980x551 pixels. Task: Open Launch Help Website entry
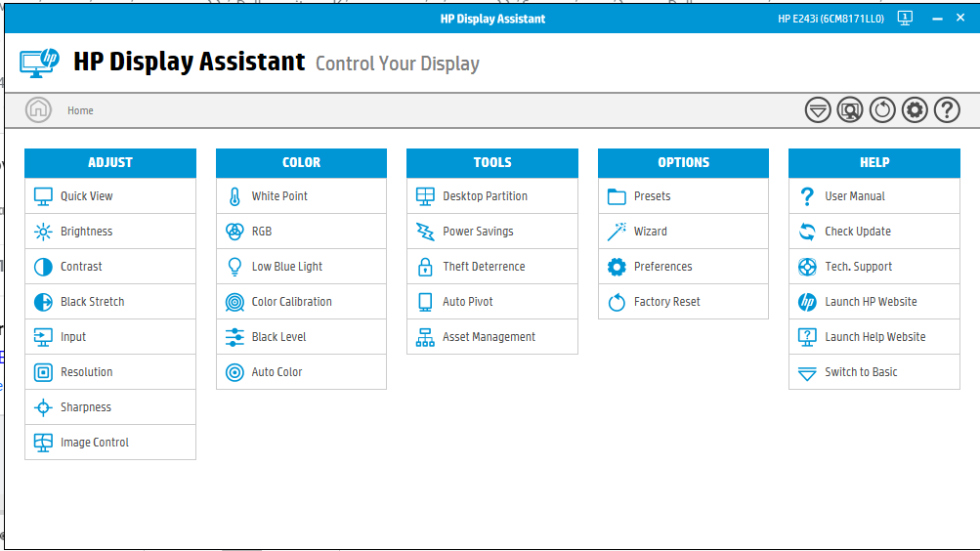pyautogui.click(x=873, y=337)
